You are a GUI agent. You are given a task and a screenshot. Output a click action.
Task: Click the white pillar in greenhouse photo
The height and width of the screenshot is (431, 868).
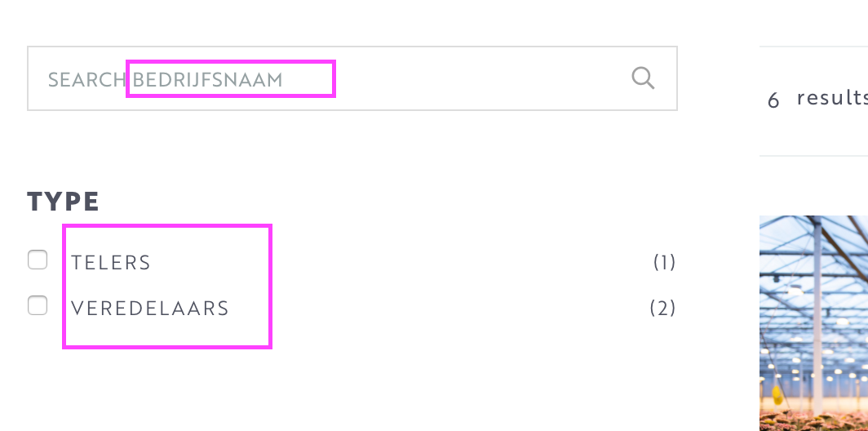pos(817,327)
